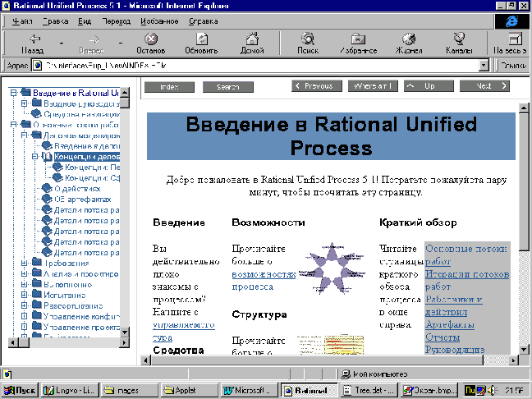Click the Stop (Останов) toolbar icon
The height and width of the screenshot is (399, 532).
point(150,39)
